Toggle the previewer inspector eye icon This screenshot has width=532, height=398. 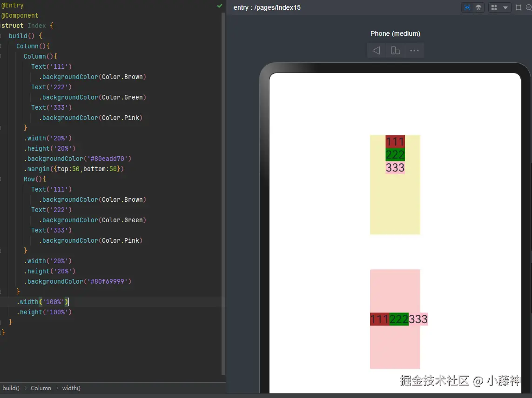pos(467,7)
